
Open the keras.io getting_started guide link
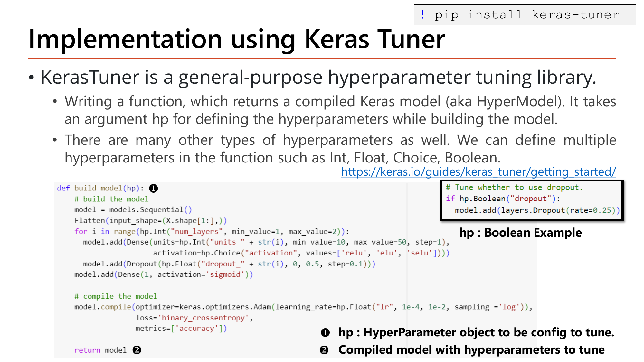(478, 172)
